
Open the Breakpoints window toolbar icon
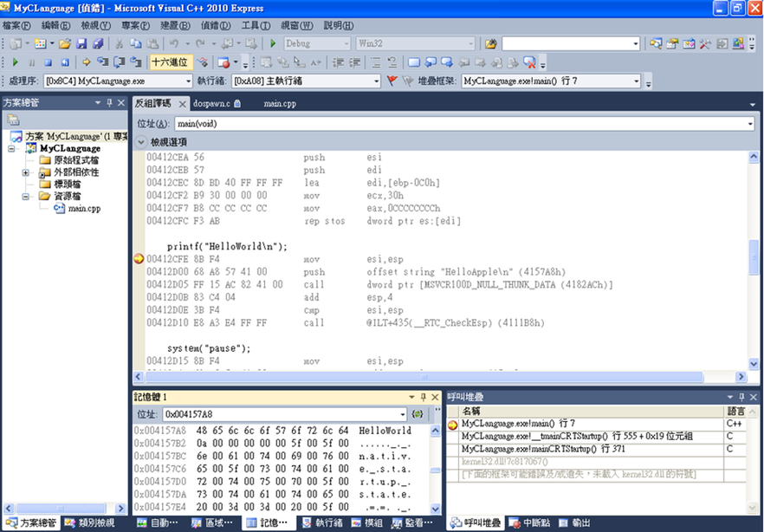223,62
